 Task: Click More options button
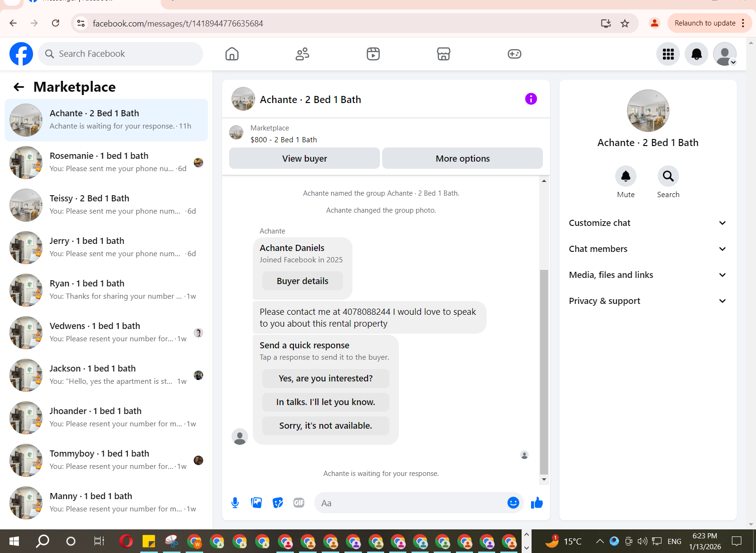click(x=463, y=158)
